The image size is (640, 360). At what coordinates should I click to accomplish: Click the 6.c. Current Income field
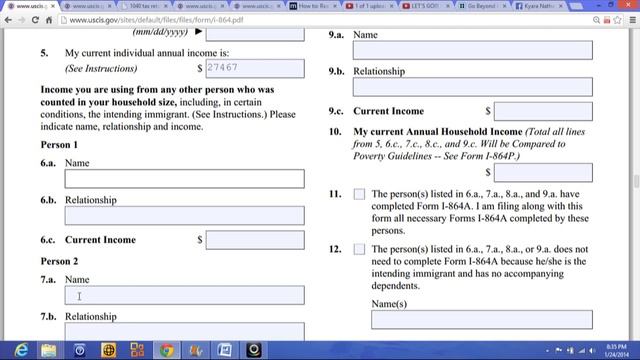point(255,240)
